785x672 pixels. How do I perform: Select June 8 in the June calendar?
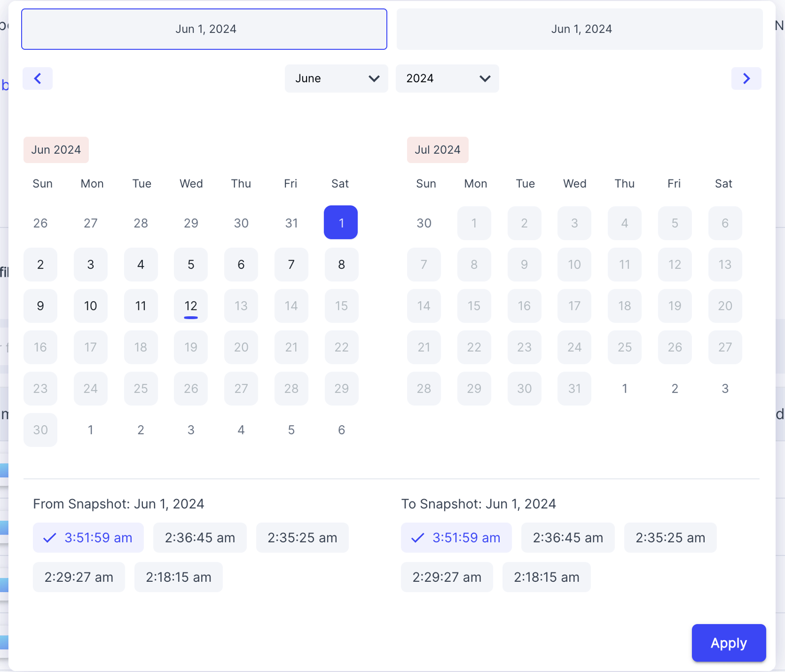pyautogui.click(x=341, y=265)
